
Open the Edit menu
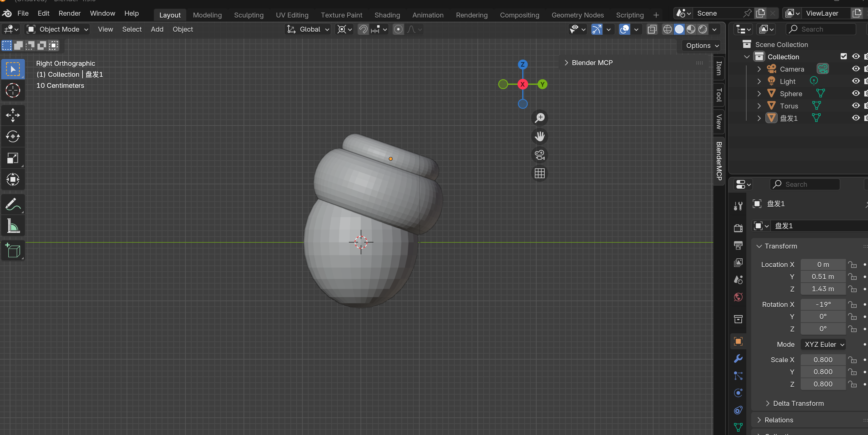pyautogui.click(x=43, y=13)
